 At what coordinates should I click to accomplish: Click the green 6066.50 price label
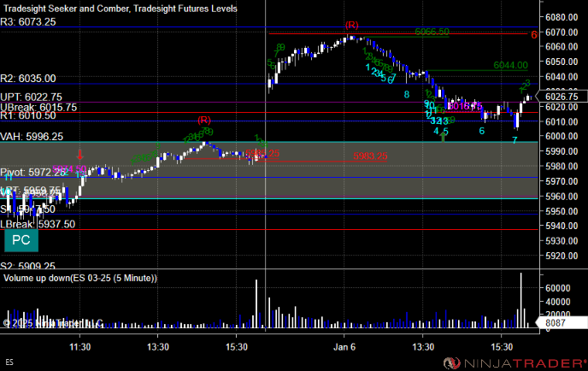[432, 32]
